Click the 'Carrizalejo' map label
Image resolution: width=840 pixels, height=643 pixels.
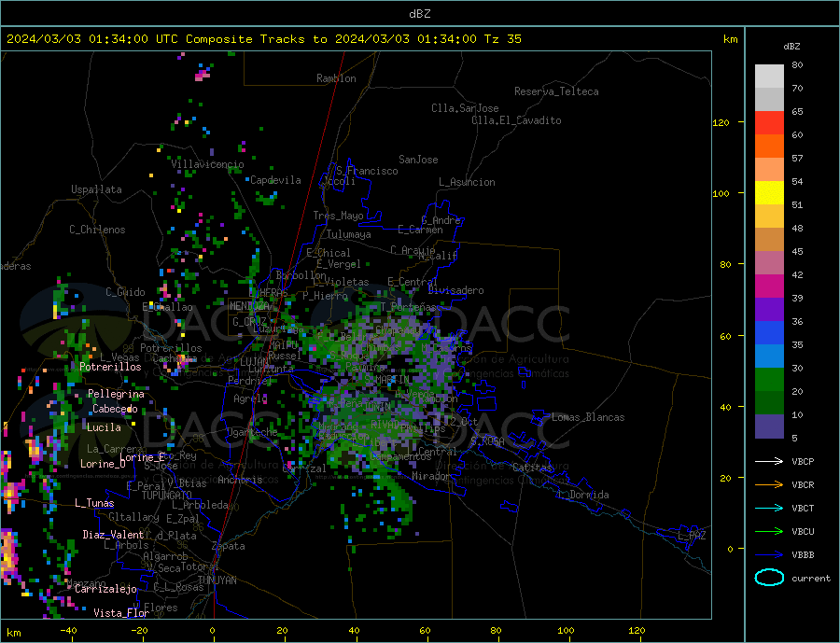pyautogui.click(x=105, y=590)
